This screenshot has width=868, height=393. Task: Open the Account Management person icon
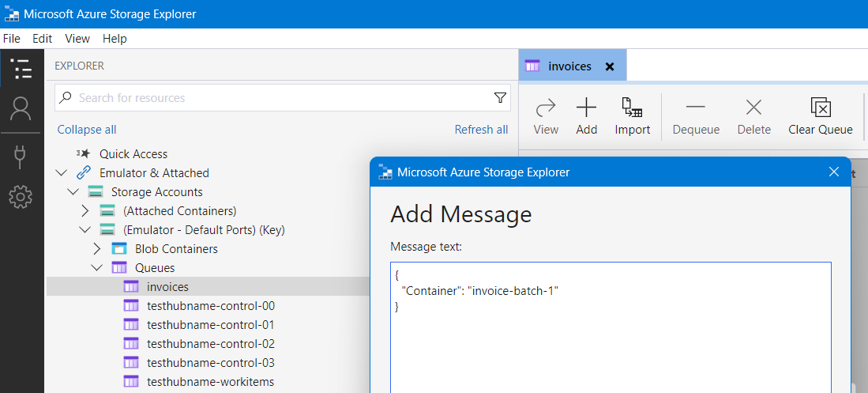click(x=21, y=108)
